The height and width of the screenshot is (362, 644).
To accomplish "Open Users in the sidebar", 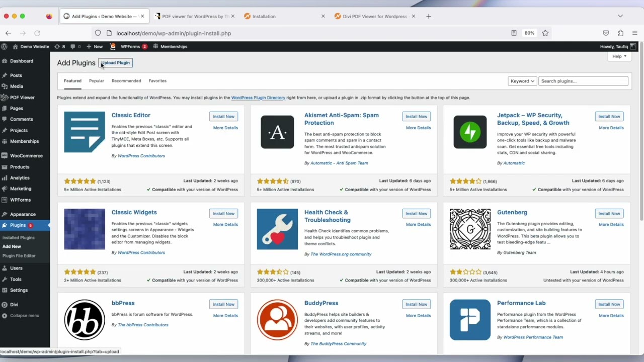I will pyautogui.click(x=16, y=268).
